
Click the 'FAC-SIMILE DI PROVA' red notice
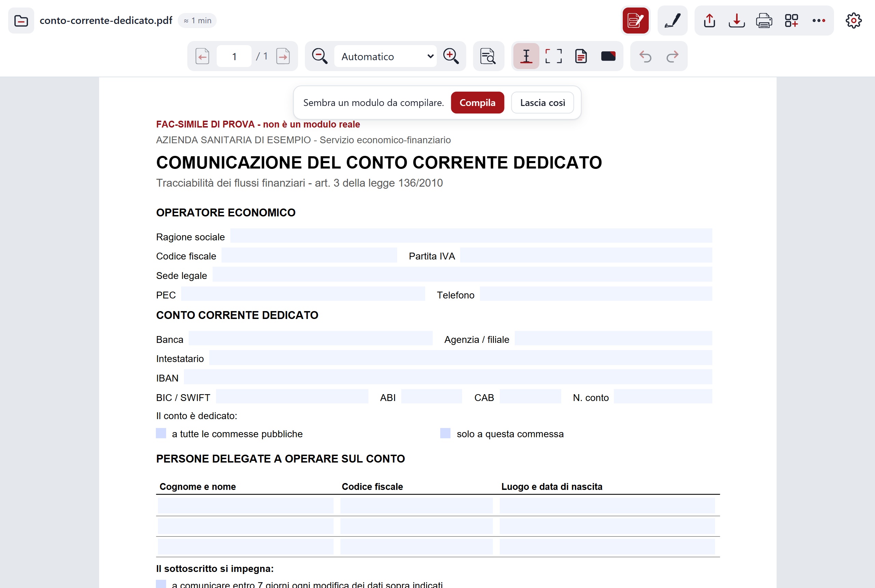[x=258, y=124]
